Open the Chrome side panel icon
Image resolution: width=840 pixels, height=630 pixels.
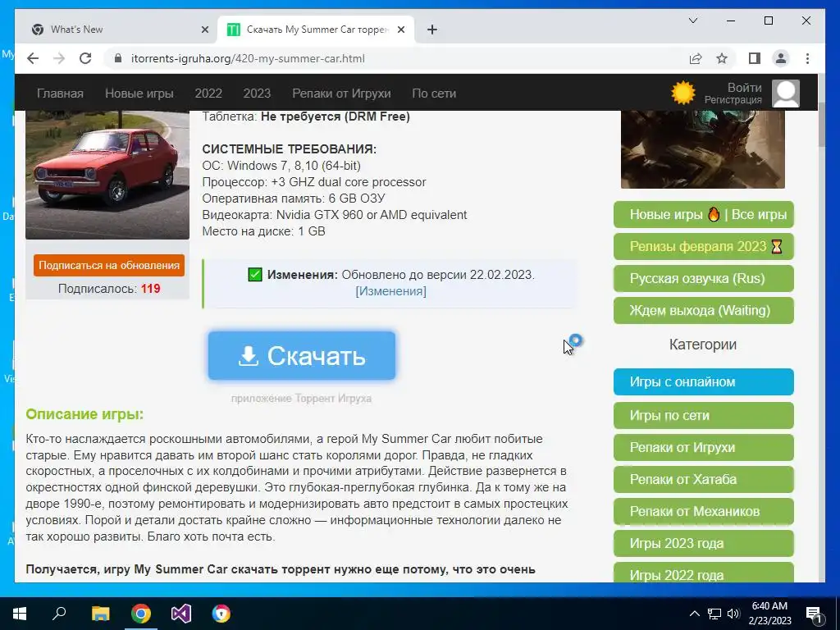tap(755, 58)
